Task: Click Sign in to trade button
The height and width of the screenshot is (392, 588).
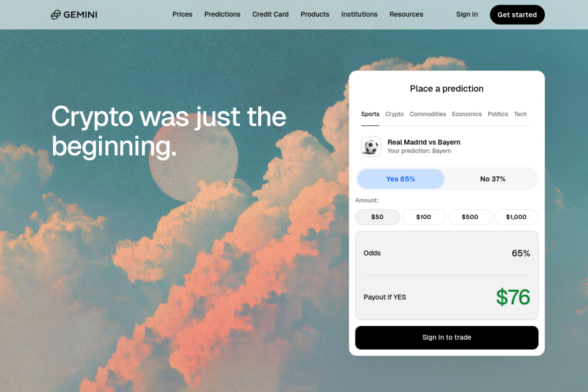Action: (447, 337)
